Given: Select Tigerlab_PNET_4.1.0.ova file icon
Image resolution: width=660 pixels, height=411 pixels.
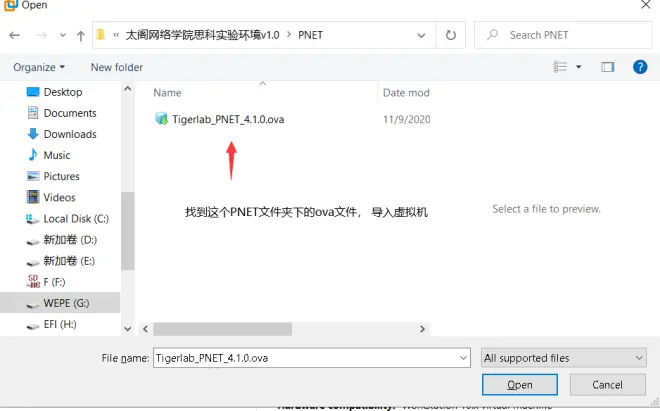Looking at the screenshot, I should 161,119.
